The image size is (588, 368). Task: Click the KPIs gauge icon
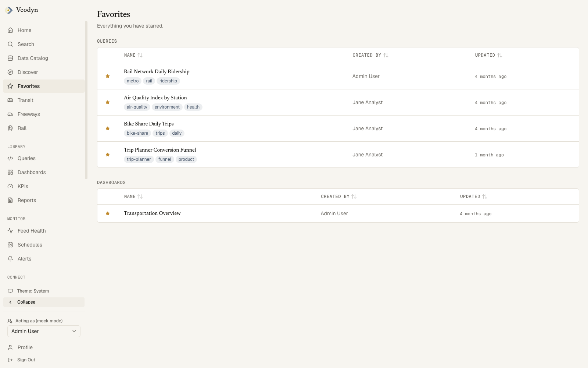pyautogui.click(x=10, y=186)
